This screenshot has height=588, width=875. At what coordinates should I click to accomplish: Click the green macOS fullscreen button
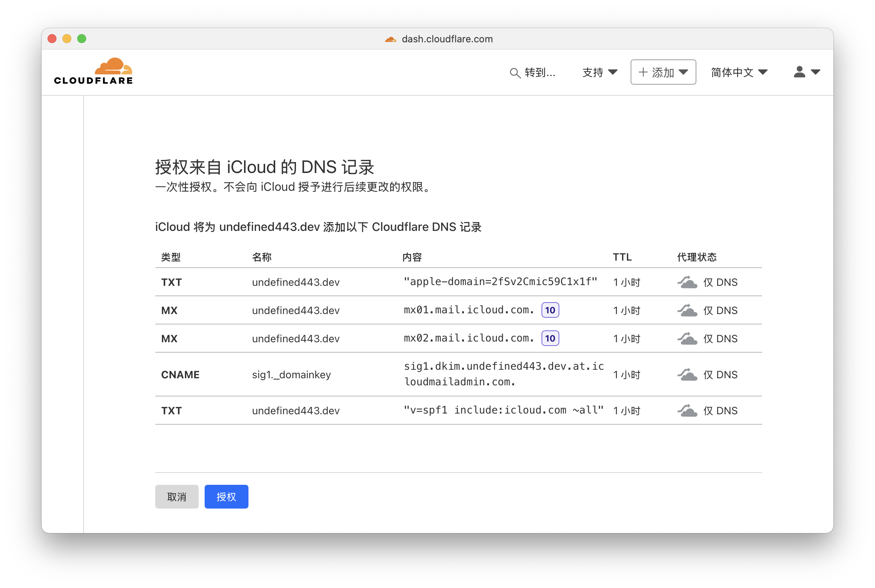pos(82,39)
